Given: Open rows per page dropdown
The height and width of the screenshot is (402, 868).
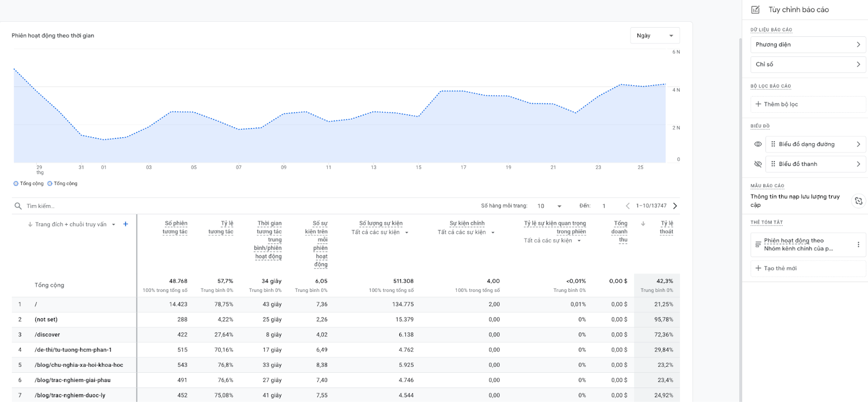Looking at the screenshot, I should [x=550, y=206].
